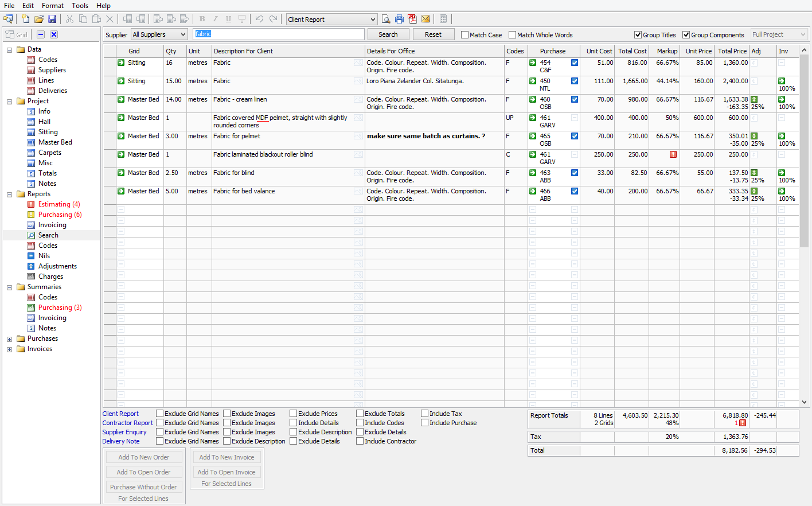Open the Edit menu
Screen dimensions: 812x506
tap(28, 5)
